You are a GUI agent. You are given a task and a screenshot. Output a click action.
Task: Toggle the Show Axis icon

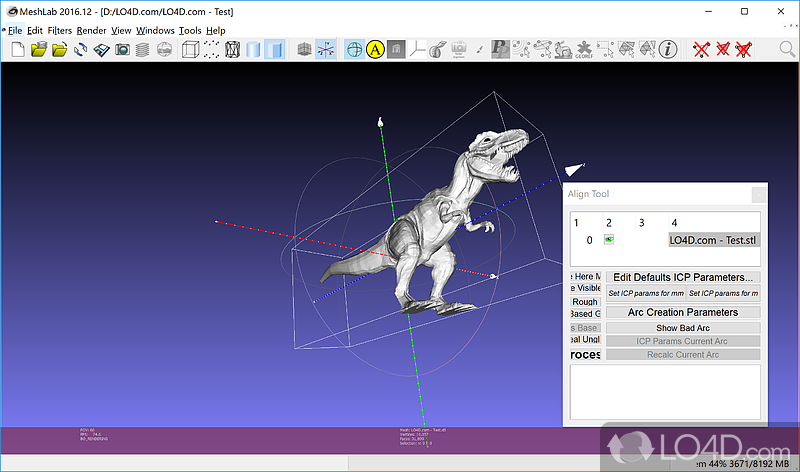point(327,49)
